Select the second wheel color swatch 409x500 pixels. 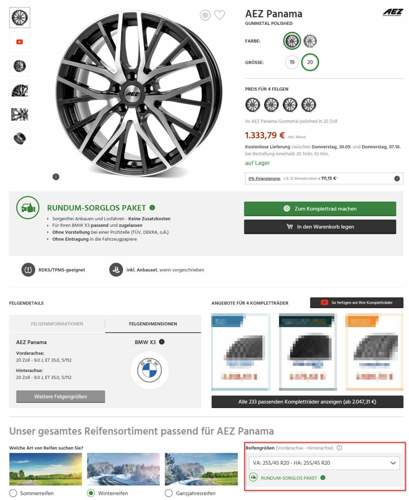[x=310, y=41]
